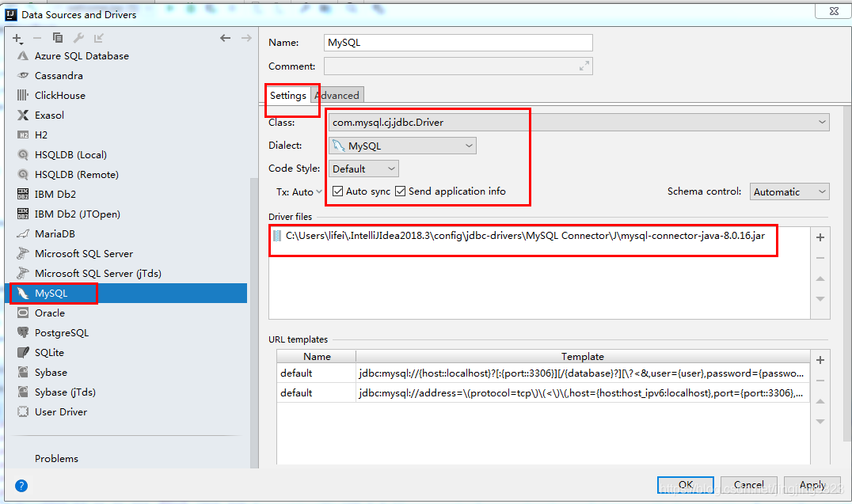Click the Template column header

coord(583,356)
